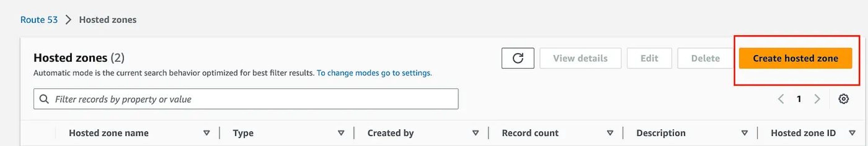Go to the next page using right chevron
Image resolution: width=868 pixels, height=146 pixels.
point(817,99)
